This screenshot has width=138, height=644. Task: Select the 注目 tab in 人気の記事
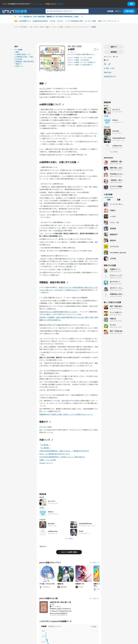109,200
